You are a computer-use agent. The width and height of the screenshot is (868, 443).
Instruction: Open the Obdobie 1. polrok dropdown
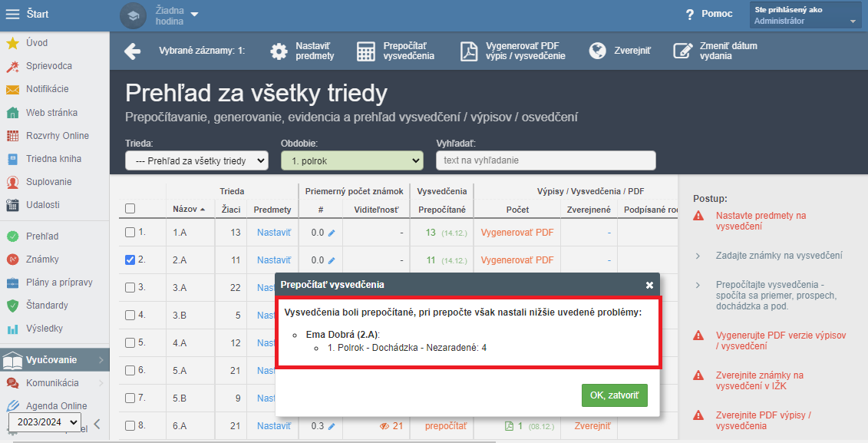[352, 160]
